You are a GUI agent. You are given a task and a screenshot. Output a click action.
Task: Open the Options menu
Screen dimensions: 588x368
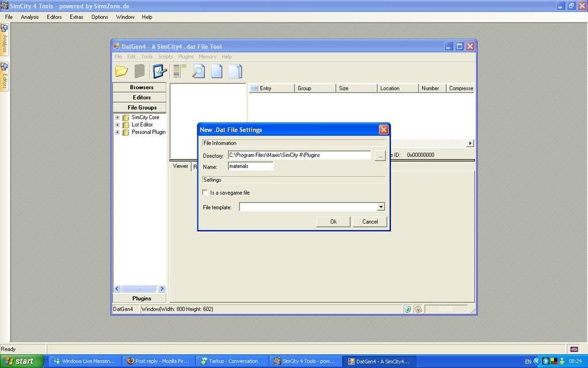pyautogui.click(x=100, y=17)
